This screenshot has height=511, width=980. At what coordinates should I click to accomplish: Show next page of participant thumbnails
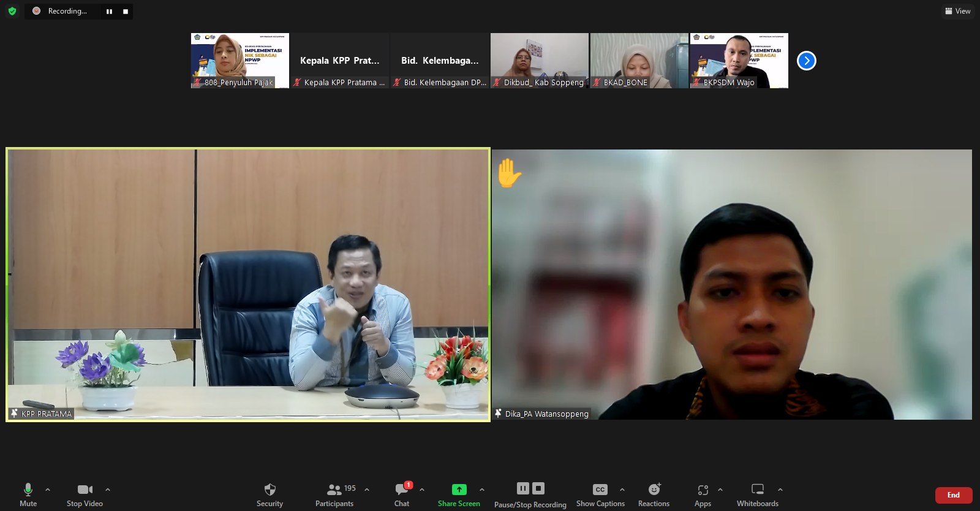[806, 61]
